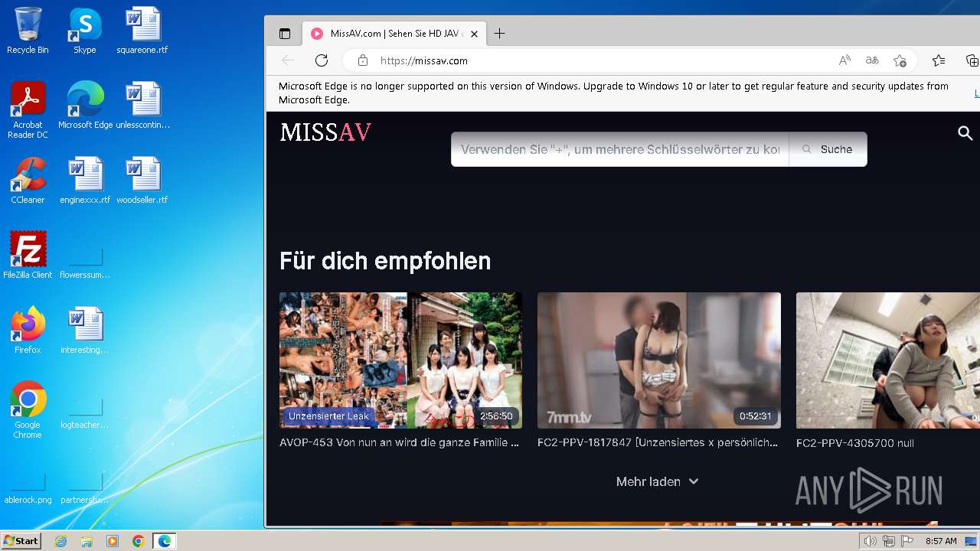Open Chrome from the taskbar

tap(139, 541)
